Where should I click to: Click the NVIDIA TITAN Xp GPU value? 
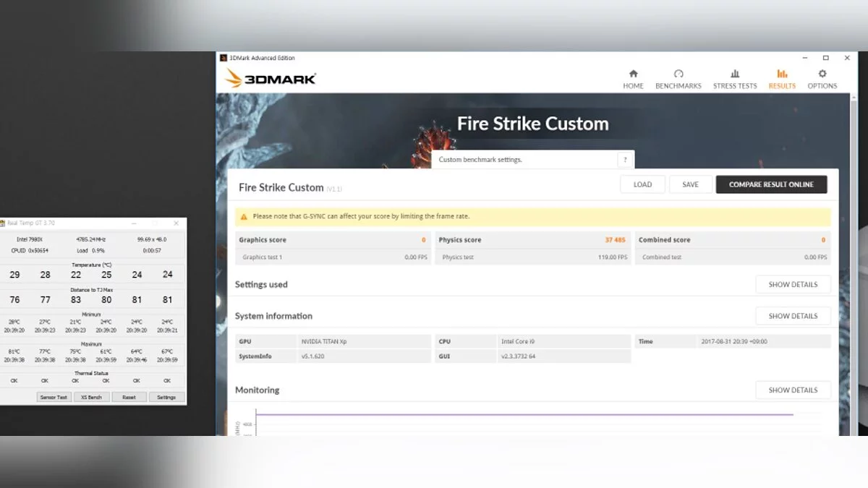point(324,341)
